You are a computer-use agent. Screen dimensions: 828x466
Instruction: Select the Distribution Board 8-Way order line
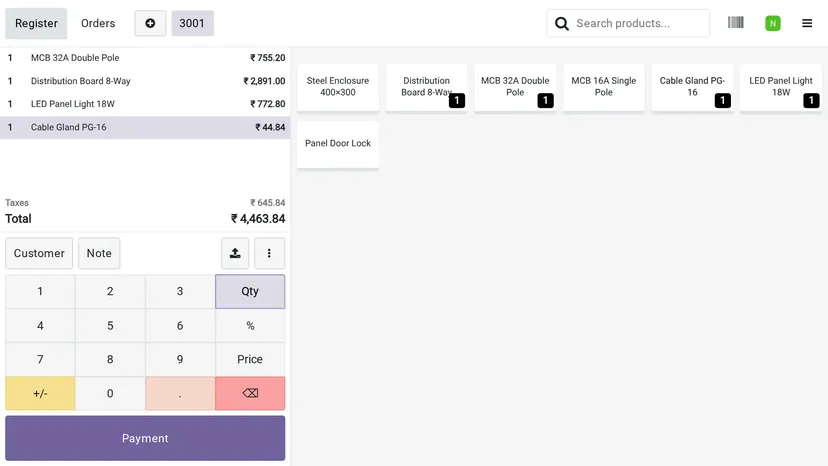tap(145, 81)
